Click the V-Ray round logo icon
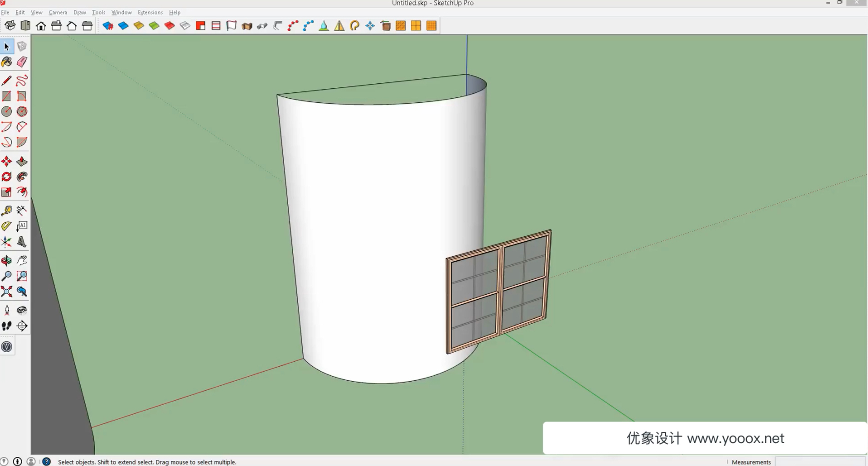Viewport: 868px width, 466px height. click(6, 347)
